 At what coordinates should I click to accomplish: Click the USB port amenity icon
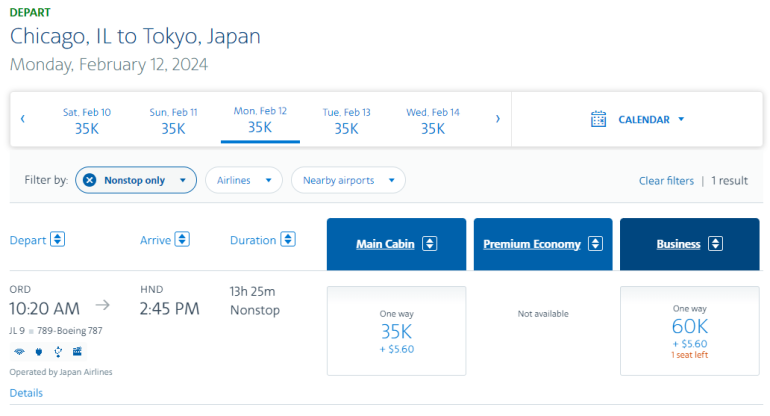(58, 351)
